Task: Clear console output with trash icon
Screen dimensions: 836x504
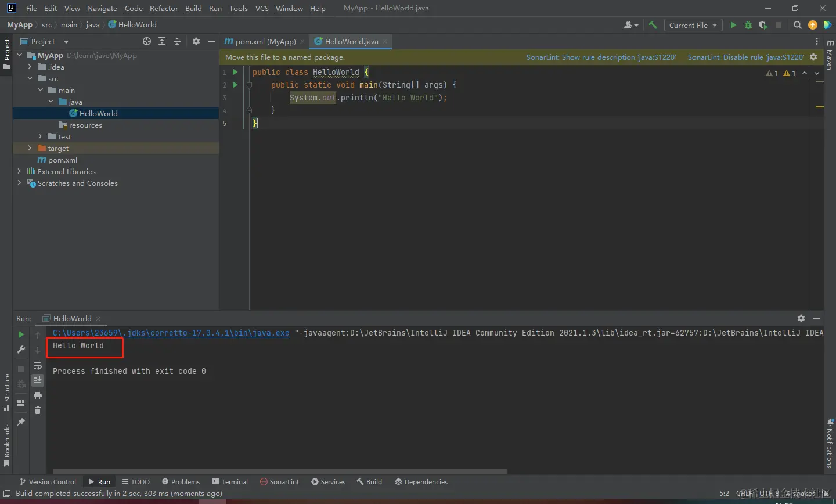Action: click(38, 411)
